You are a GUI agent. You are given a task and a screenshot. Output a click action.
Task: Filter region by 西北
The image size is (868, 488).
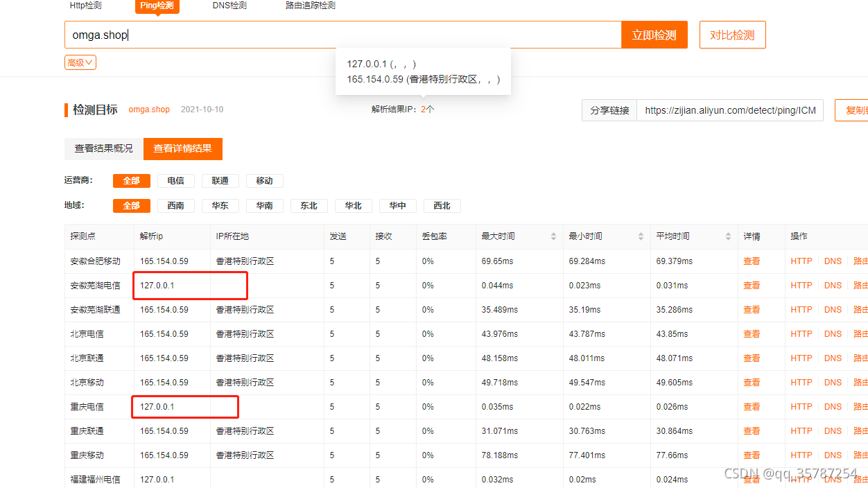[442, 206]
